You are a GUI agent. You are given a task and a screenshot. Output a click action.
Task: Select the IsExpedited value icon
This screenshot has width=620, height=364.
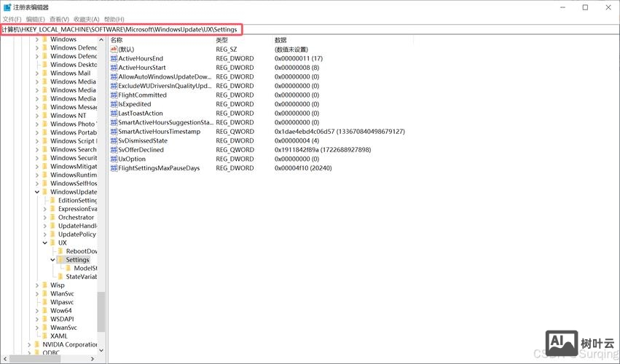114,104
